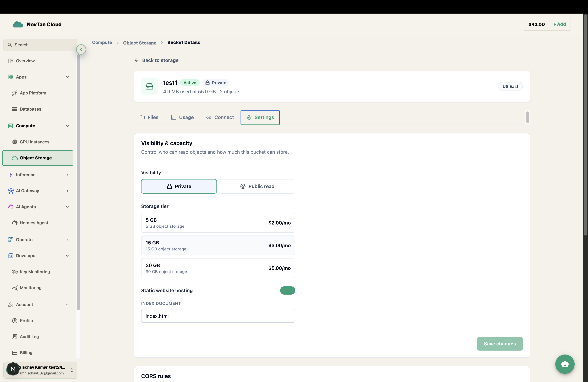Open Profile via its person icon
The width and height of the screenshot is (588, 382).
pyautogui.click(x=15, y=321)
